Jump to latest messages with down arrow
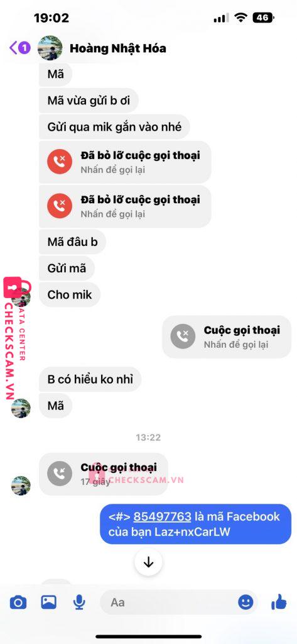 148,562
